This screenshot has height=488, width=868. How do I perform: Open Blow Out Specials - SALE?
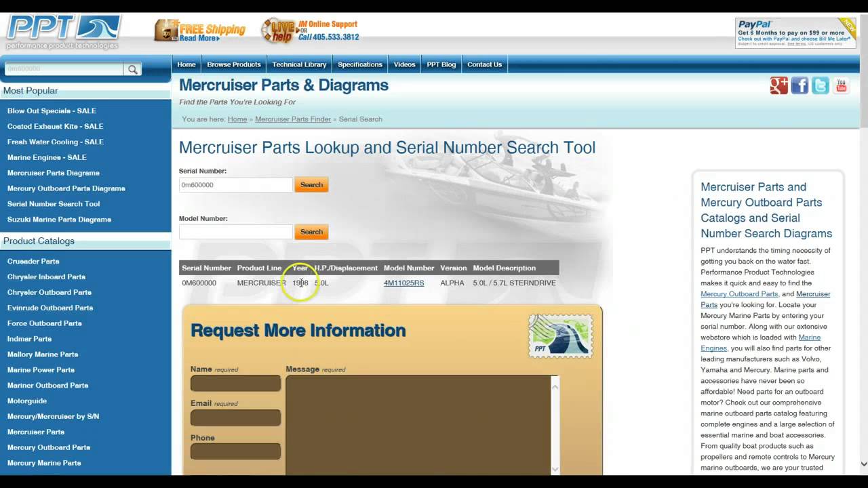click(x=52, y=111)
